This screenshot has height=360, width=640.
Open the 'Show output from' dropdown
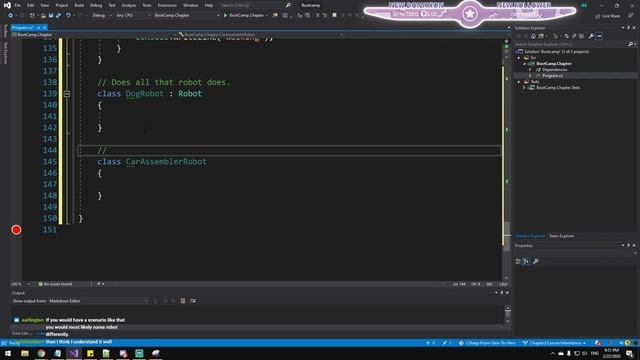[98, 301]
